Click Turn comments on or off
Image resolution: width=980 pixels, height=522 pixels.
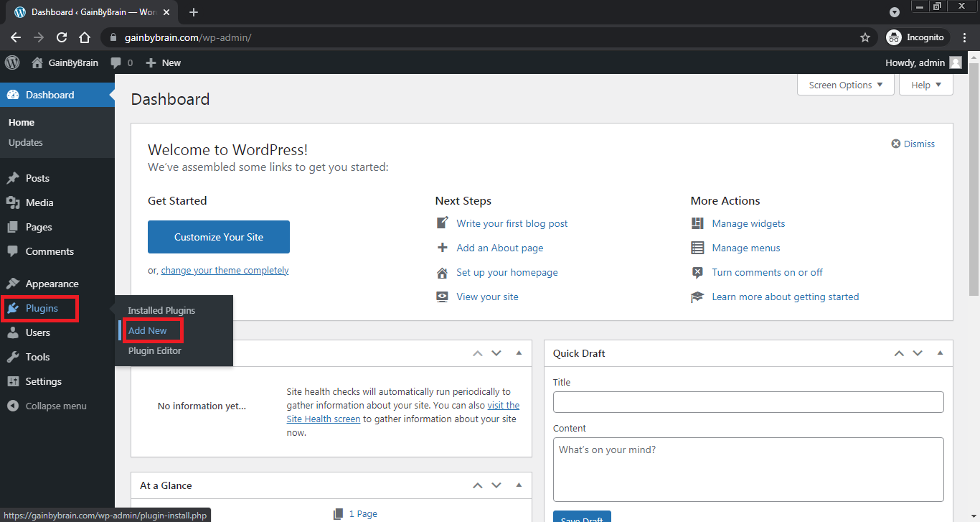tap(767, 272)
